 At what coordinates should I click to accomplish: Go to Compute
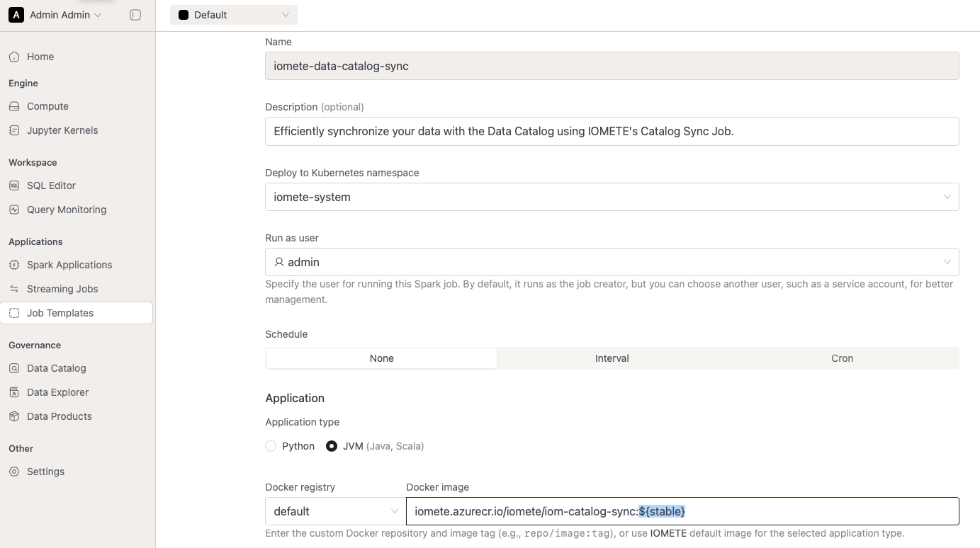[x=77, y=106]
